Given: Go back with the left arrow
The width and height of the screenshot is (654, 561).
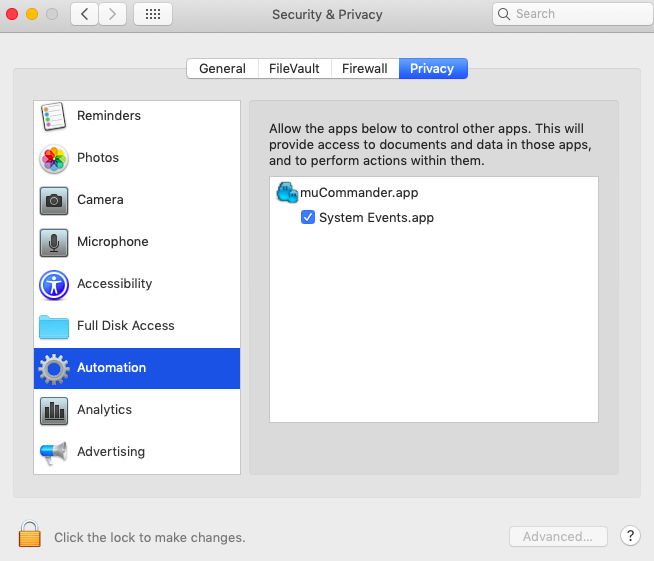Looking at the screenshot, I should pos(85,14).
